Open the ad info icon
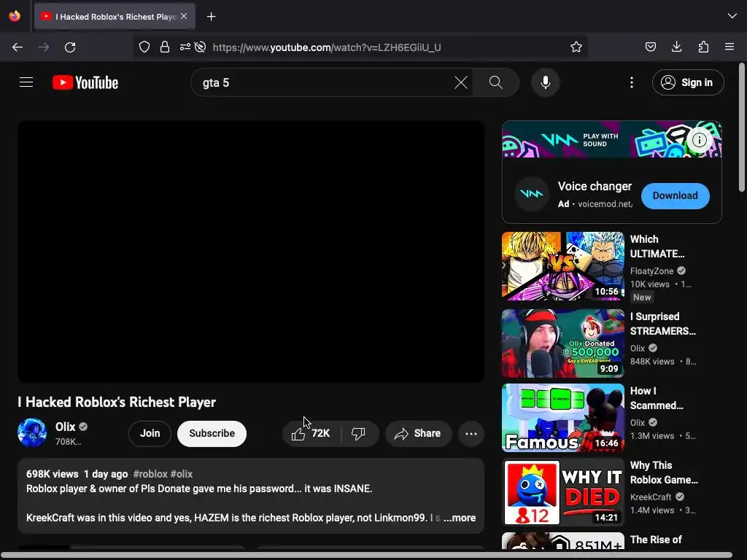The width and height of the screenshot is (747, 560). pos(700,140)
